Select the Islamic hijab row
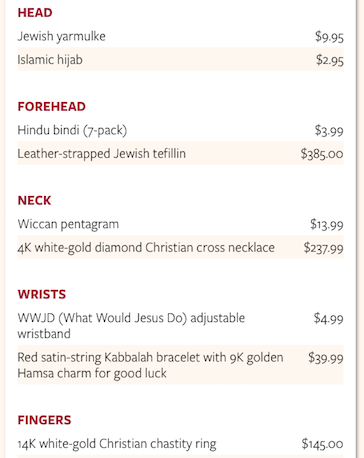The height and width of the screenshot is (458, 364). coord(180,59)
